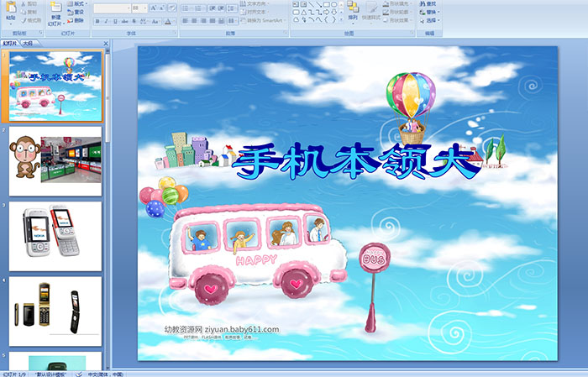Screen dimensions: 588x377
Task: Click the Increase List Level icon
Action: pyautogui.click(x=221, y=8)
